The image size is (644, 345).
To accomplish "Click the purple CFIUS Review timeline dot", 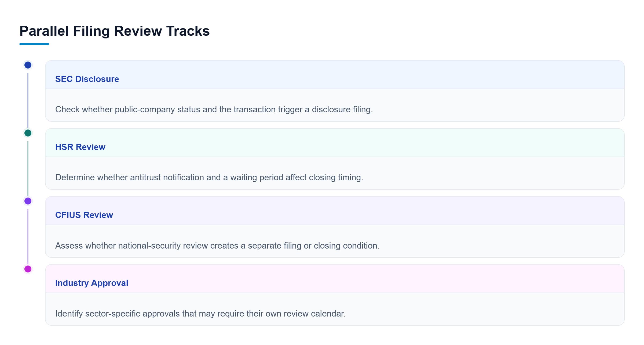I will (x=28, y=201).
